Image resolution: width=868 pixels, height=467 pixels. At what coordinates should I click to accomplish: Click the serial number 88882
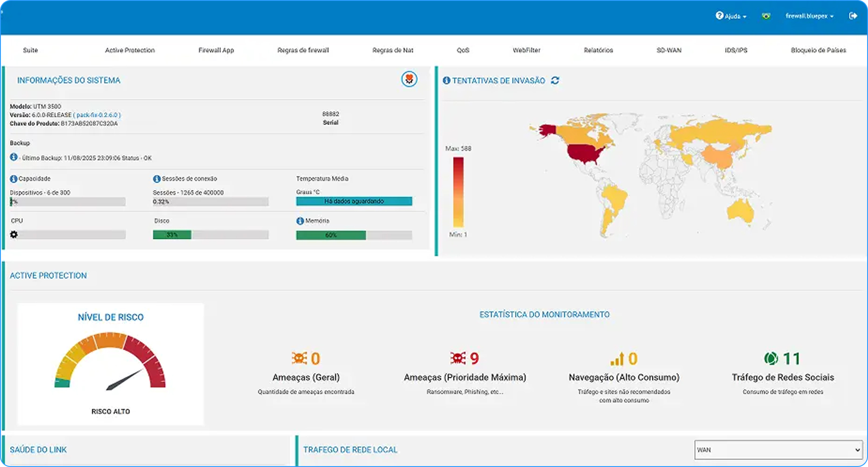pyautogui.click(x=331, y=114)
